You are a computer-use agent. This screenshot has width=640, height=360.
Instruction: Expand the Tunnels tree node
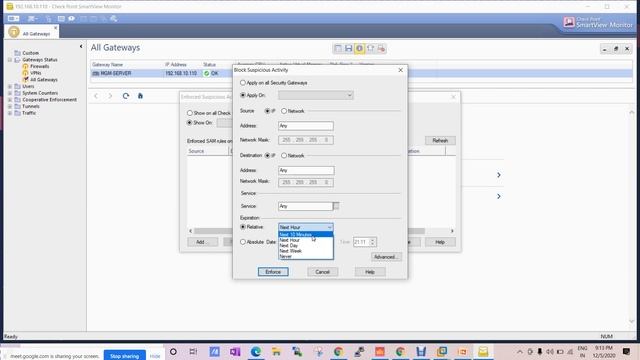pos(10,106)
